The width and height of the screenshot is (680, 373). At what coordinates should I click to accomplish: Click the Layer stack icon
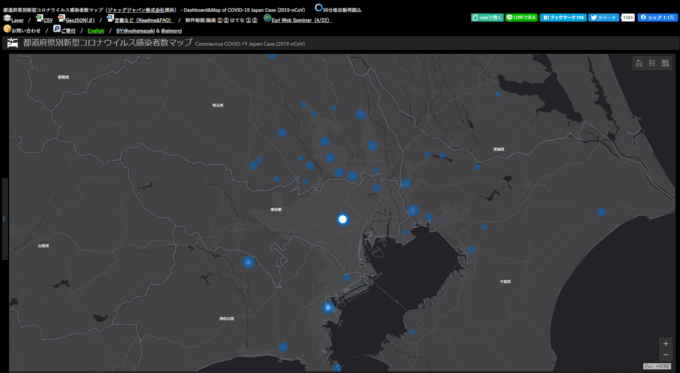7,18
